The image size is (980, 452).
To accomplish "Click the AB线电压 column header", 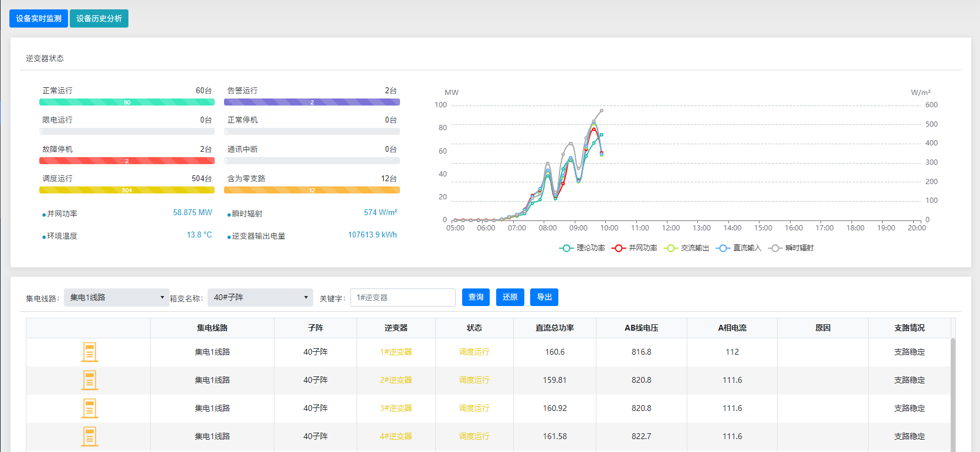I will coord(642,328).
